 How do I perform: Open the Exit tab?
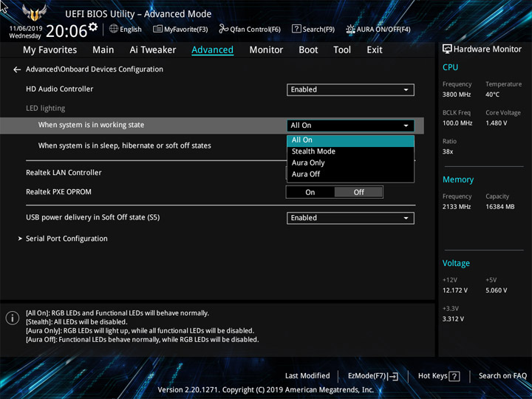pyautogui.click(x=375, y=50)
